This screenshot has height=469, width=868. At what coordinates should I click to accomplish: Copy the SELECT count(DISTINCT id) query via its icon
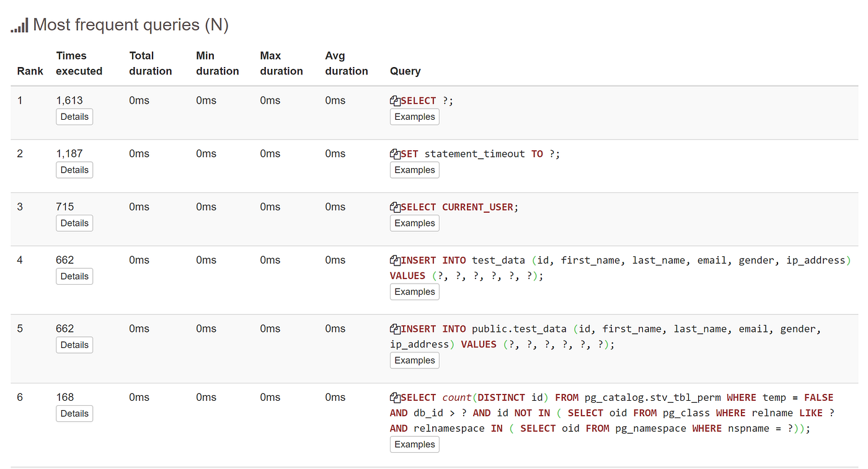pyautogui.click(x=395, y=398)
